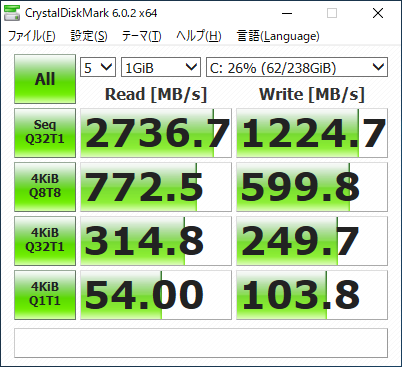
Task: Click the Seq write result 1224.7
Action: pos(312,133)
